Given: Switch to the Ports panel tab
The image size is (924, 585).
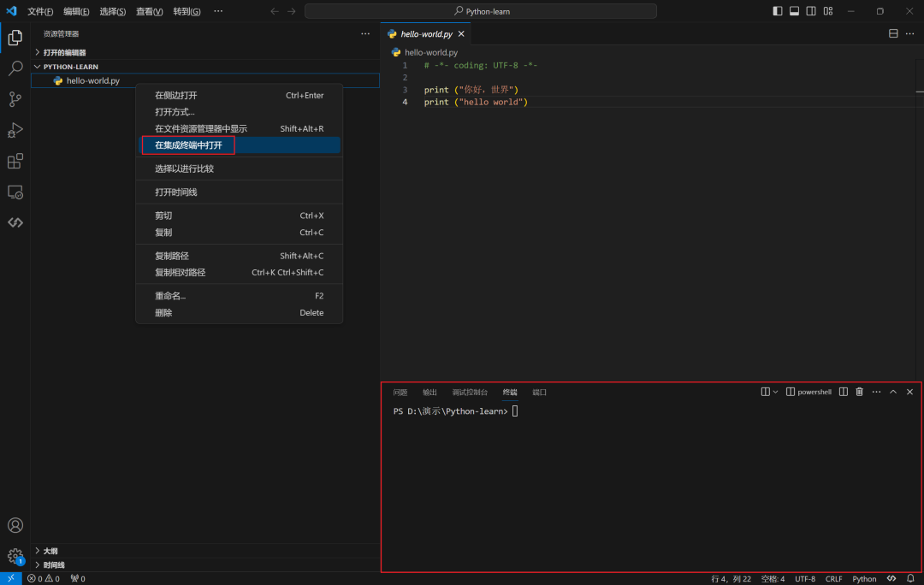Looking at the screenshot, I should point(539,393).
